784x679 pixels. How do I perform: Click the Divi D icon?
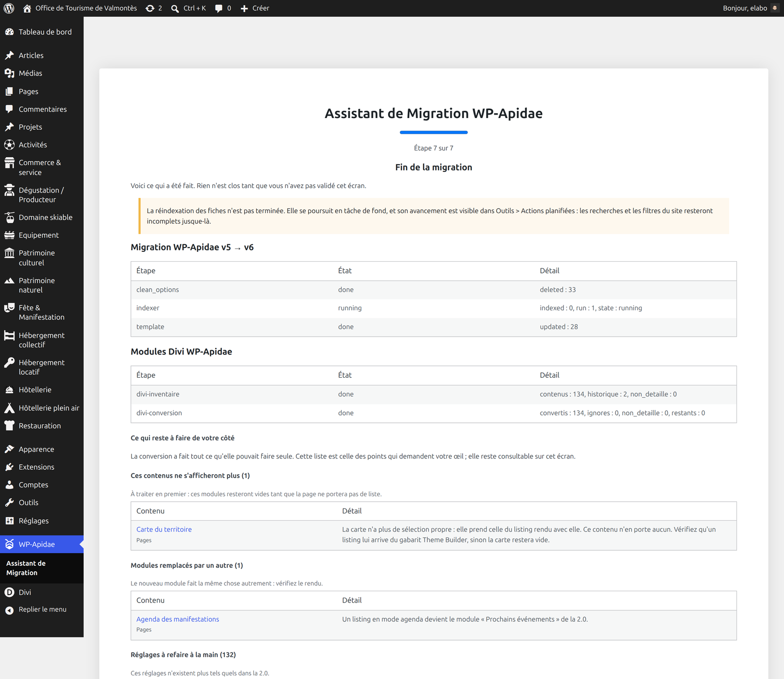coord(9,592)
